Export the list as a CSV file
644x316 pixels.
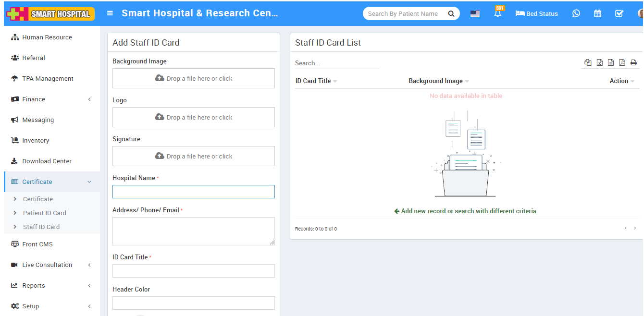point(611,62)
